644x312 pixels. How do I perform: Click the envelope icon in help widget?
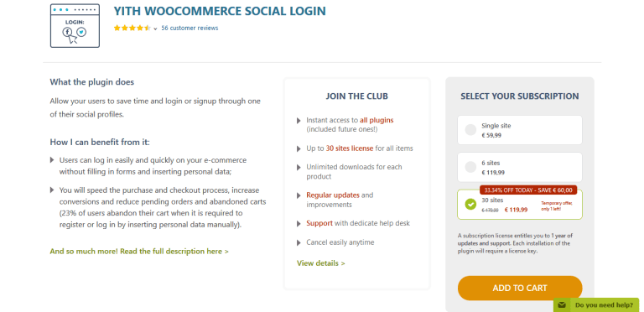(562, 305)
